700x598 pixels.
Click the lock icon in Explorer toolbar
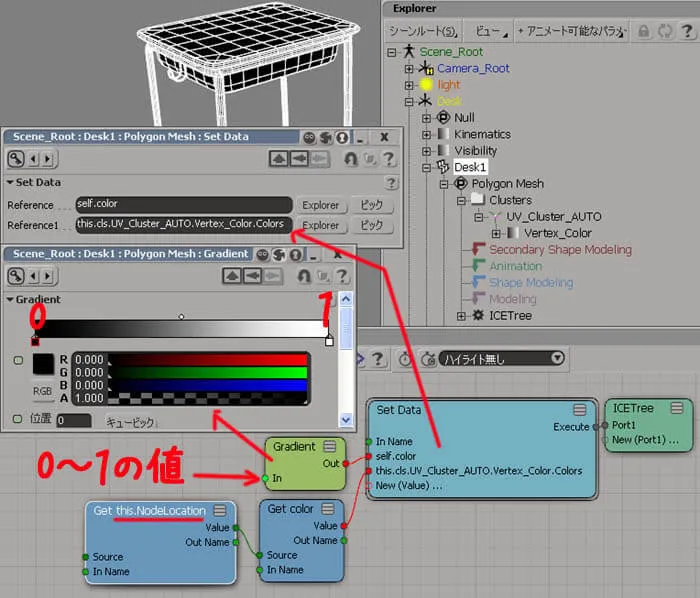pyautogui.click(x=643, y=31)
